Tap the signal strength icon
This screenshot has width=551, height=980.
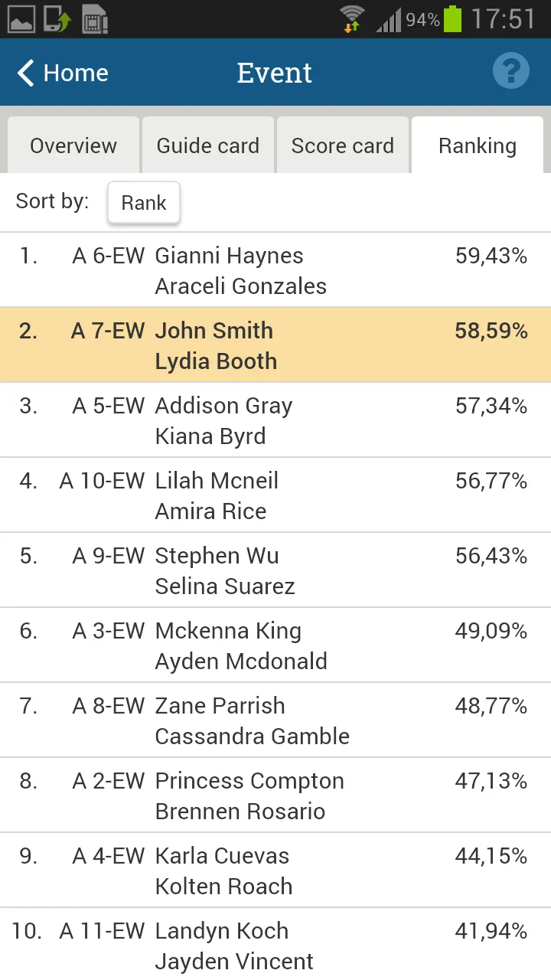[x=389, y=20]
